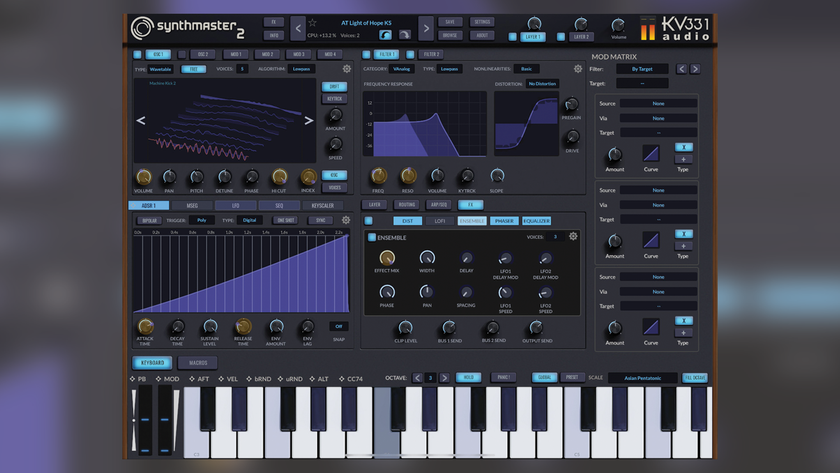Click the Save button
Viewport: 840px width, 473px height.
[450, 22]
